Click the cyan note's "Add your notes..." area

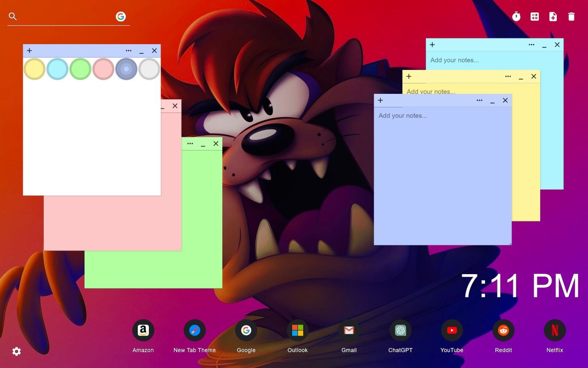(x=495, y=60)
